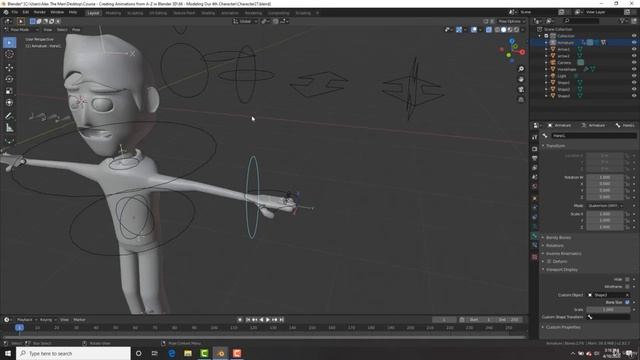The height and width of the screenshot is (360, 640).
Task: Expand the Bendy Bones panel
Action: [557, 238]
